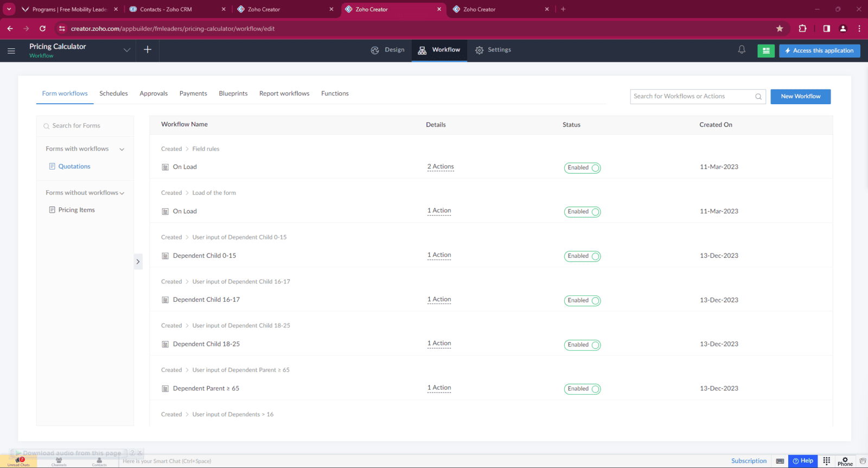Image resolution: width=868 pixels, height=468 pixels.
Task: Open Unread Chats in the bottom bar
Action: point(18,461)
